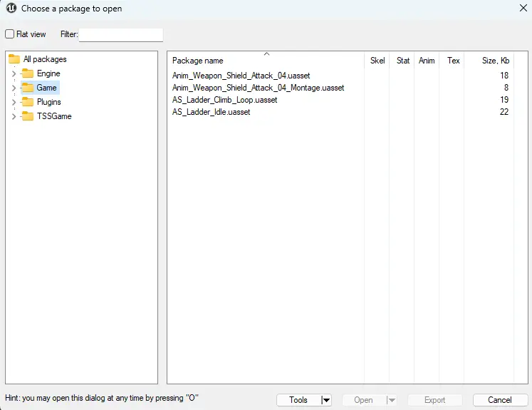The height and width of the screenshot is (410, 532).
Task: Click the Unreal Engine logo in title bar
Action: [x=11, y=8]
